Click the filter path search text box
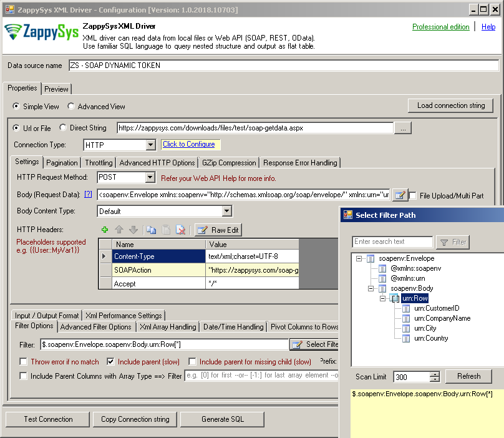Image resolution: width=504 pixels, height=438 pixels. 392,241
